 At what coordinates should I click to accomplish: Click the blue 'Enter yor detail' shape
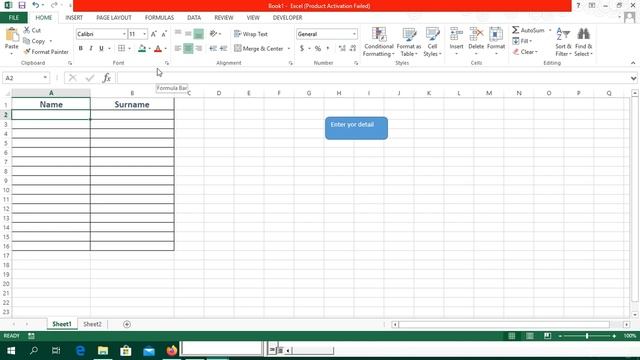356,128
